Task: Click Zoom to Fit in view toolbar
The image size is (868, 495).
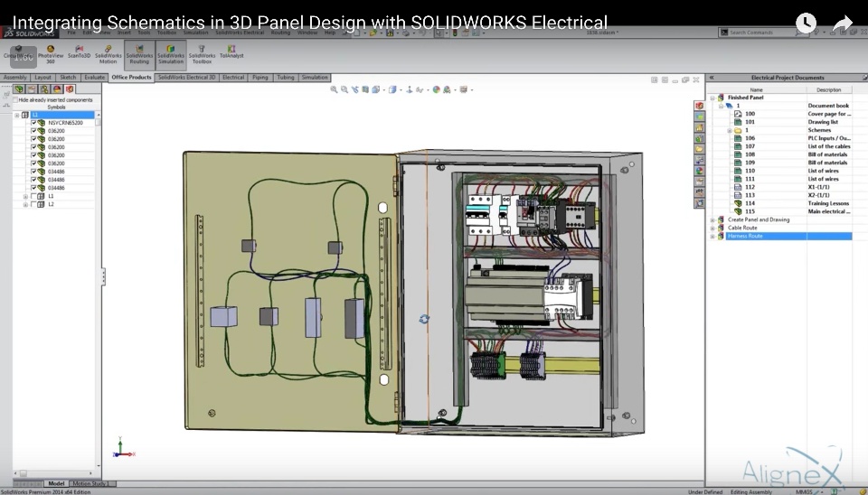Action: point(334,89)
